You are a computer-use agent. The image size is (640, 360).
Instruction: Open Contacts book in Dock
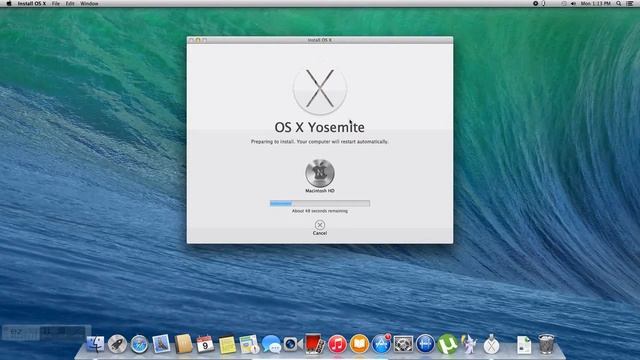pos(183,344)
